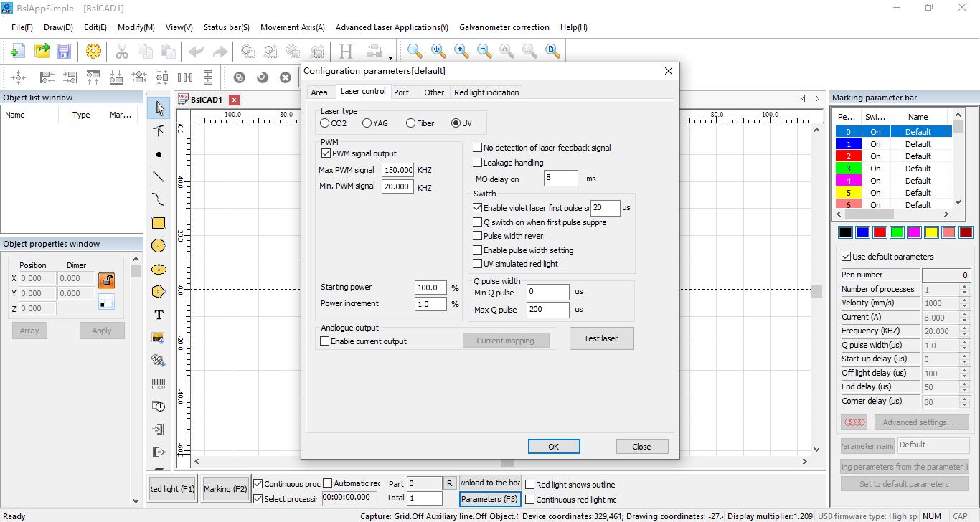
Task: Select the Circle drawing tool
Action: (x=159, y=246)
